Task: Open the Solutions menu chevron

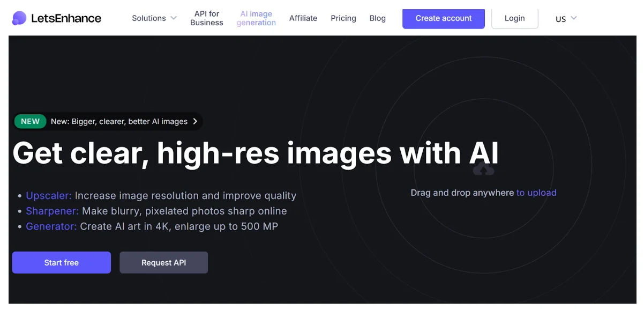Action: 173,18
